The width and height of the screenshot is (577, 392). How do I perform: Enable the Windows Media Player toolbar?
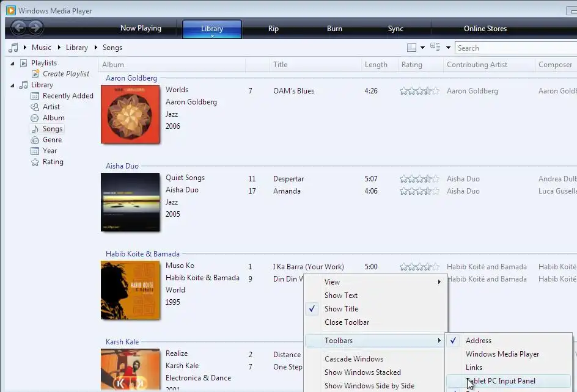point(509,354)
